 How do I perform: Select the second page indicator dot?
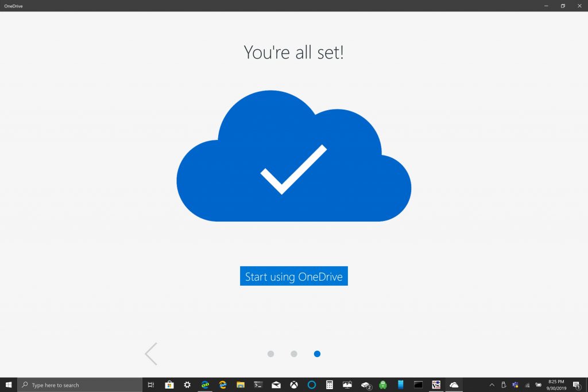click(x=294, y=354)
